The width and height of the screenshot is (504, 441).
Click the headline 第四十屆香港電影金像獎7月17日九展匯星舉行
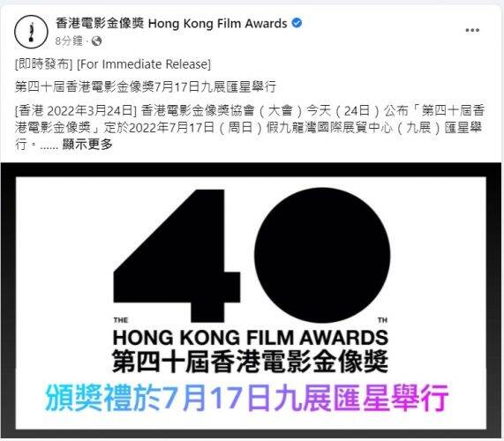point(146,86)
